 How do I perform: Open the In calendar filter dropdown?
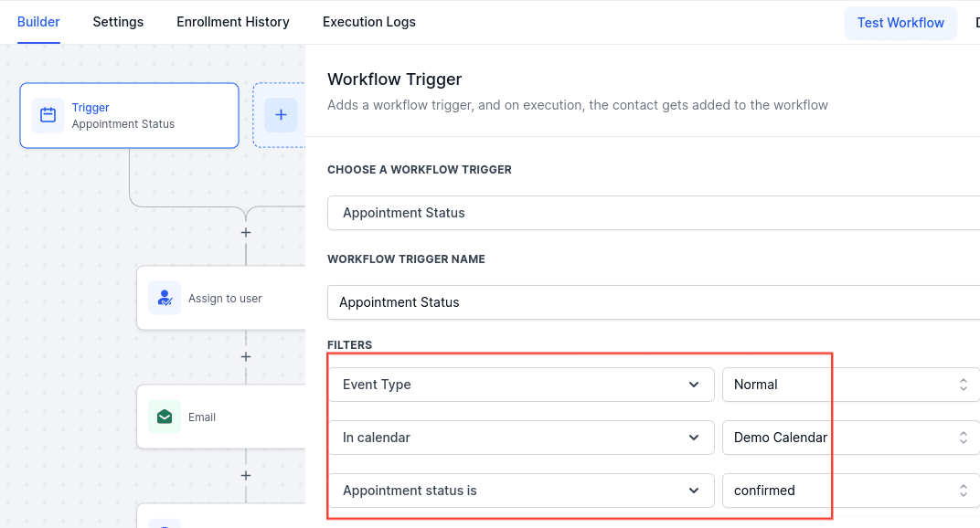point(521,438)
